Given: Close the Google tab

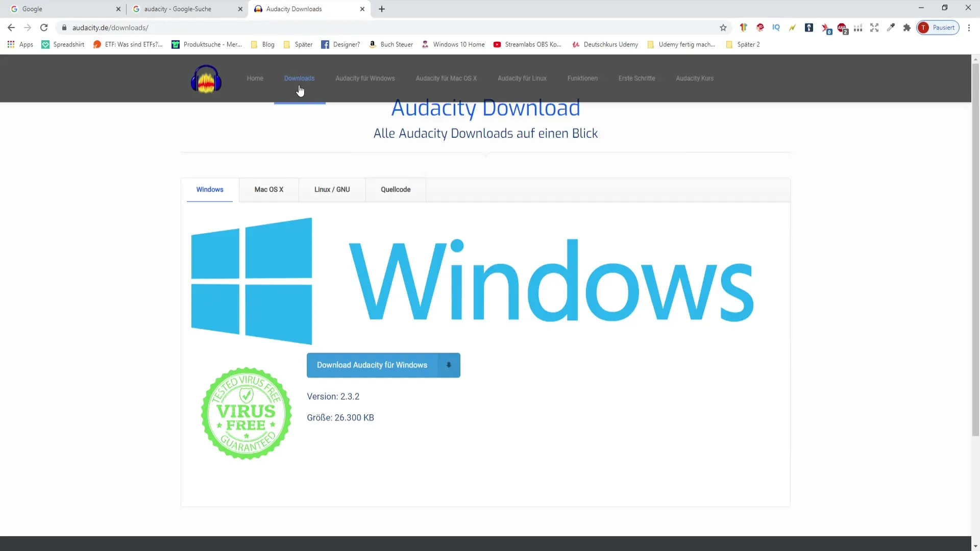Looking at the screenshot, I should click(118, 9).
